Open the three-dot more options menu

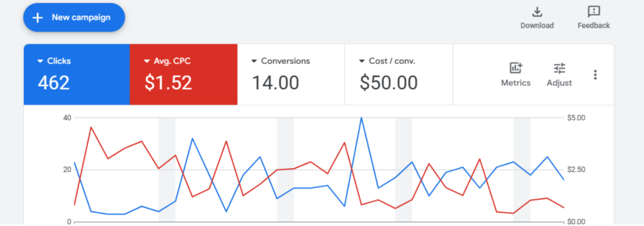[x=595, y=75]
